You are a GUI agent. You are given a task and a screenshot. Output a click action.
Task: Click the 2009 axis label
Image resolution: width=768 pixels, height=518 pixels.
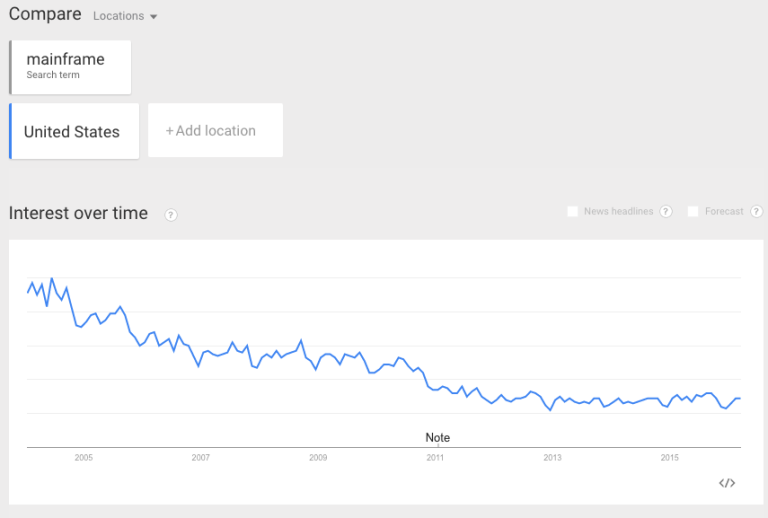(318, 458)
